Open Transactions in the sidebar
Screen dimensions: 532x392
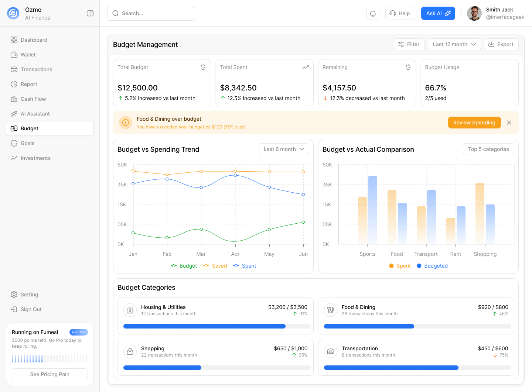36,69
